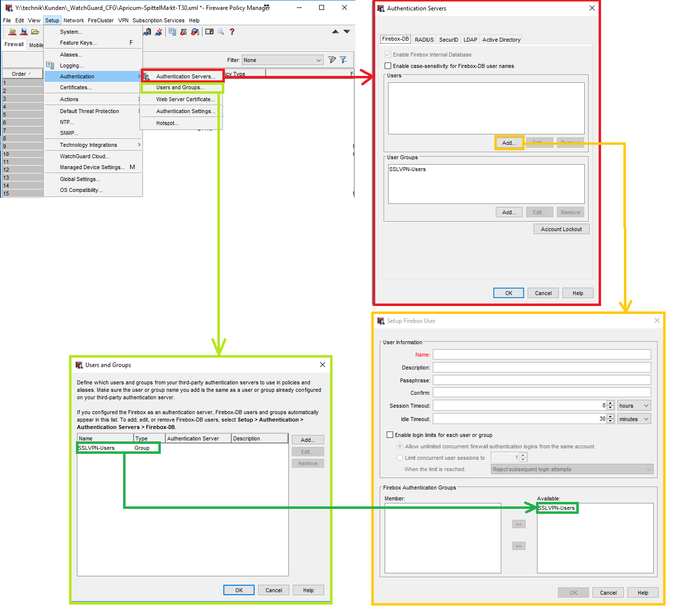Click the move policy down arrow

347,32
